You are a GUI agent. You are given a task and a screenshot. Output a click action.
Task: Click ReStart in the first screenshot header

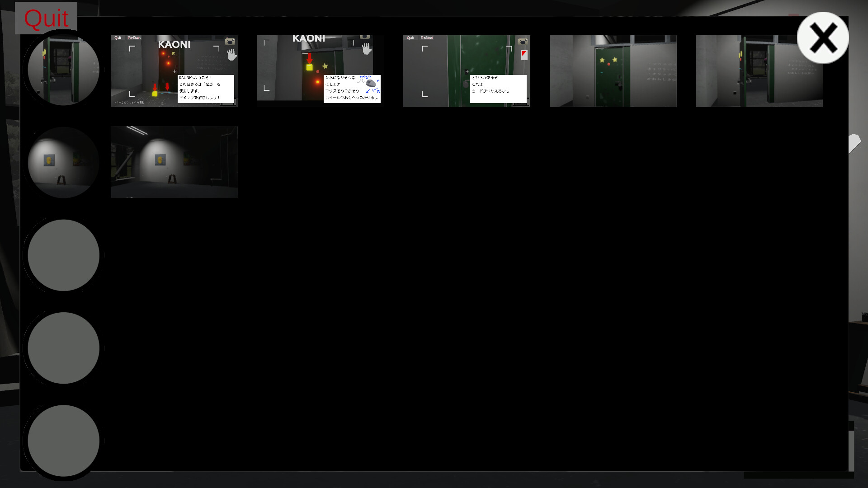pyautogui.click(x=134, y=38)
